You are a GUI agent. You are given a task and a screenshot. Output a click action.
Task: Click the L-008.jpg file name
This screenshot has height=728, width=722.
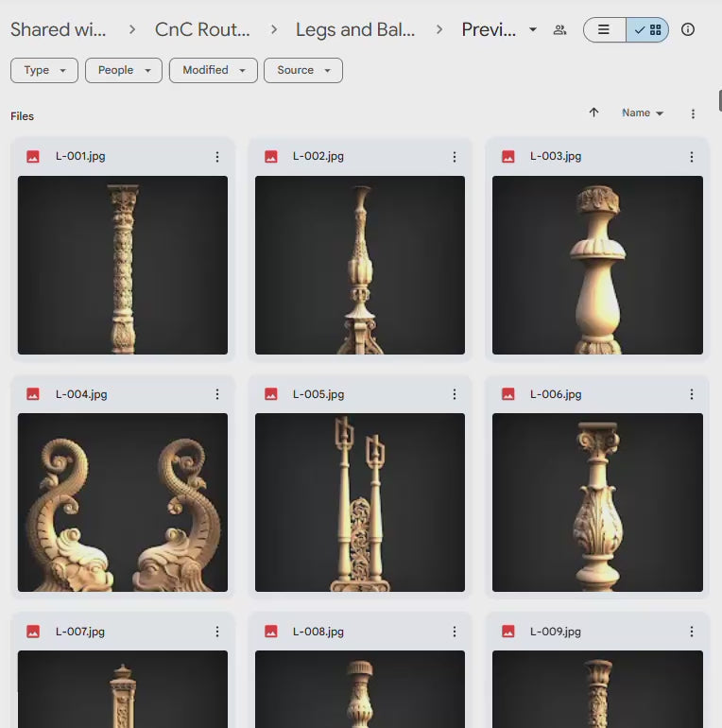pyautogui.click(x=318, y=632)
